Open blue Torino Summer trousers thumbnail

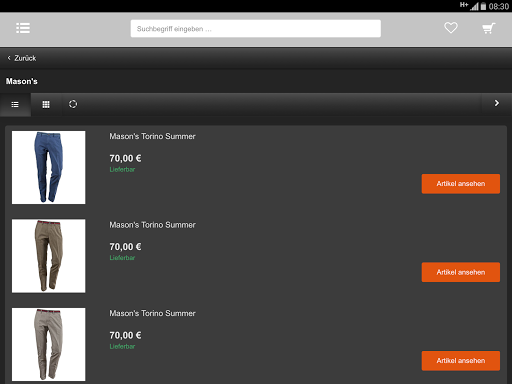pos(49,167)
